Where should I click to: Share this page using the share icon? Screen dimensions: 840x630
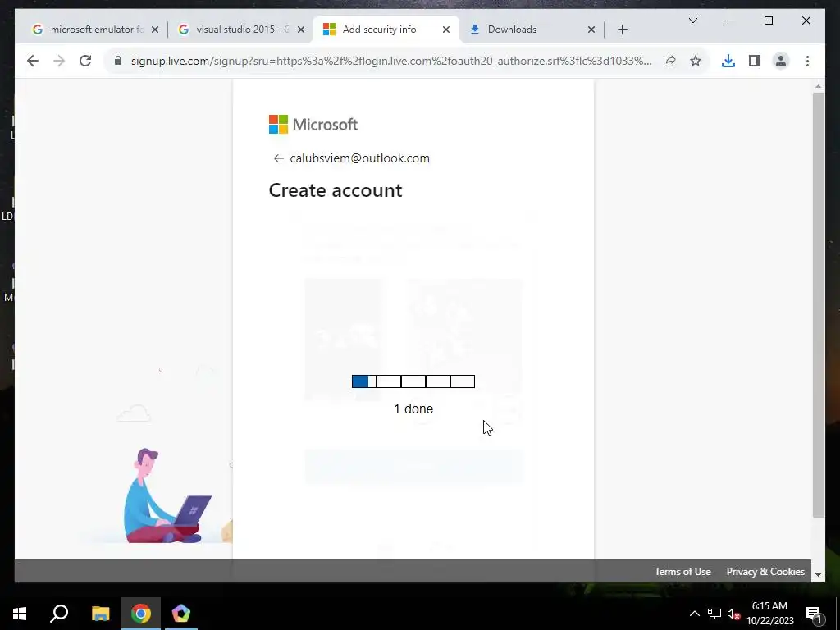click(x=669, y=61)
